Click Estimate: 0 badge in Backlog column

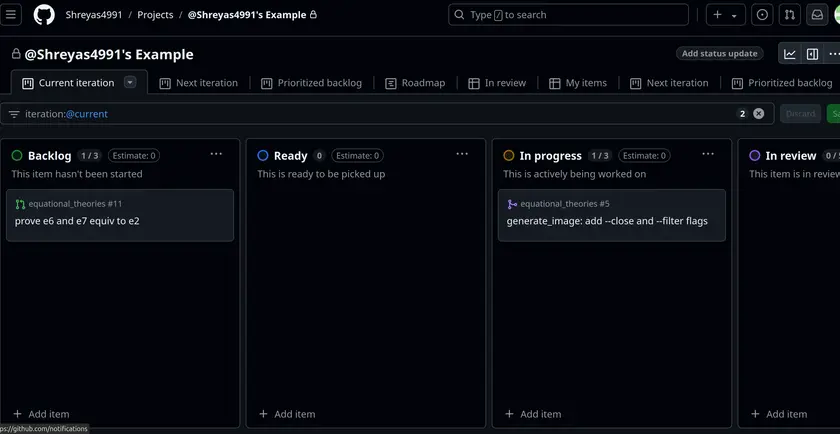point(134,156)
